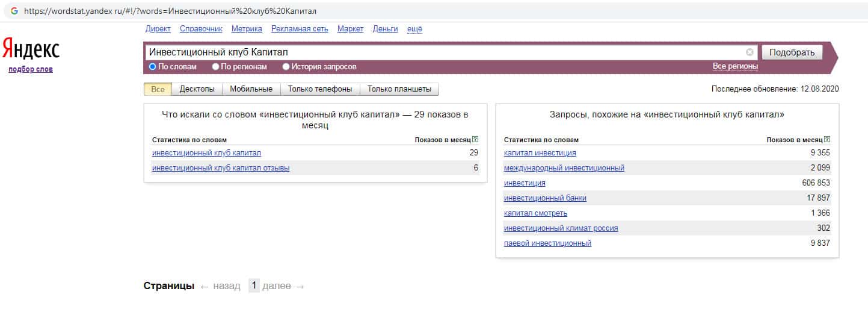Open the 'инвестиционный клуб капитал отзывы' query link
The height and width of the screenshot is (309, 868).
pyautogui.click(x=221, y=168)
